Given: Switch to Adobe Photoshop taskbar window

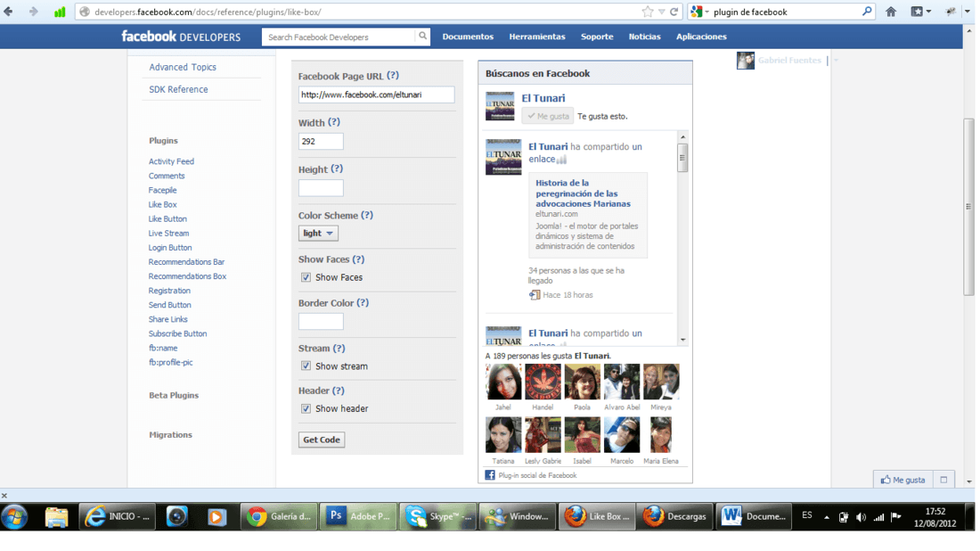Looking at the screenshot, I should pos(358,516).
